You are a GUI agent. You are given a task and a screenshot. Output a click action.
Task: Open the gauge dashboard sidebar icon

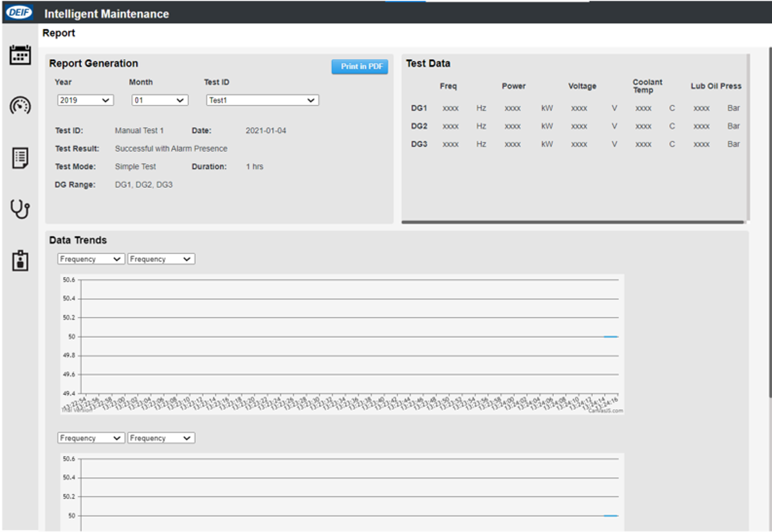[x=20, y=105]
